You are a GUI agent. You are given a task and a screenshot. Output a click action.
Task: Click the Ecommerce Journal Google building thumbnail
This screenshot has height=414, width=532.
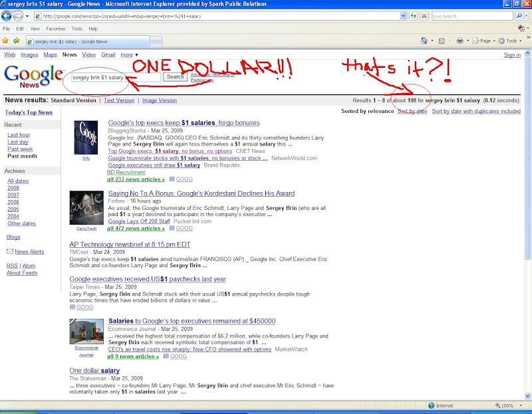point(86,332)
